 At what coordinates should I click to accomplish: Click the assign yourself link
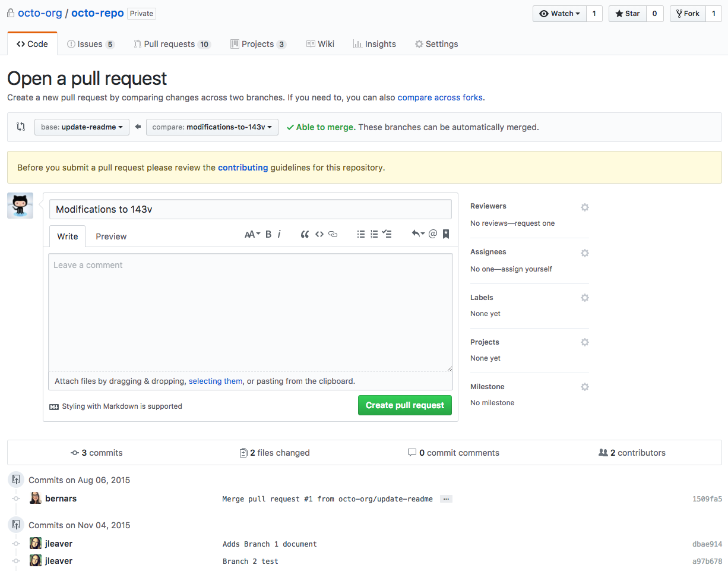pyautogui.click(x=527, y=269)
